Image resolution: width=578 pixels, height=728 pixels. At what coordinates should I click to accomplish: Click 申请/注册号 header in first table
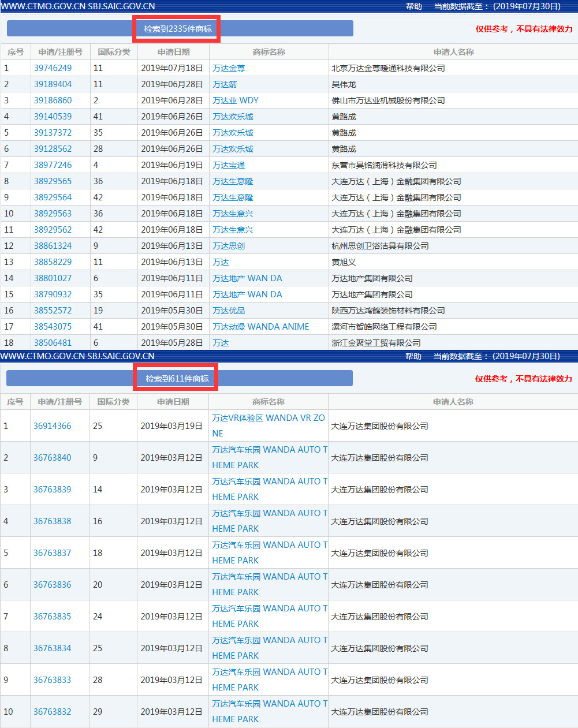pyautogui.click(x=61, y=52)
